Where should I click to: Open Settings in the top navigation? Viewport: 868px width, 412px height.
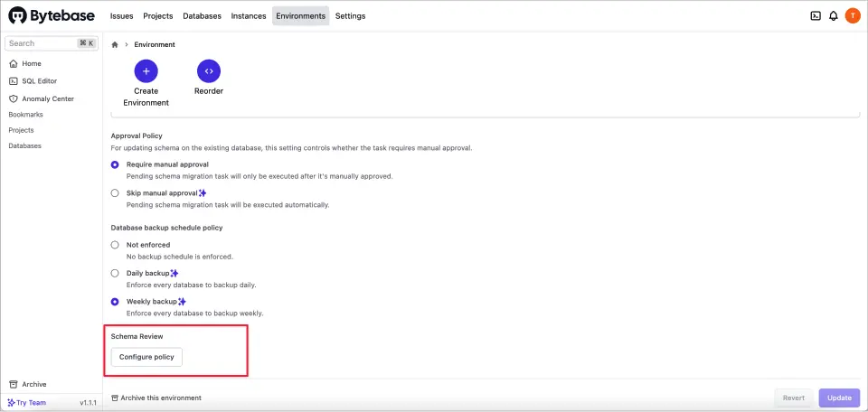click(x=350, y=16)
